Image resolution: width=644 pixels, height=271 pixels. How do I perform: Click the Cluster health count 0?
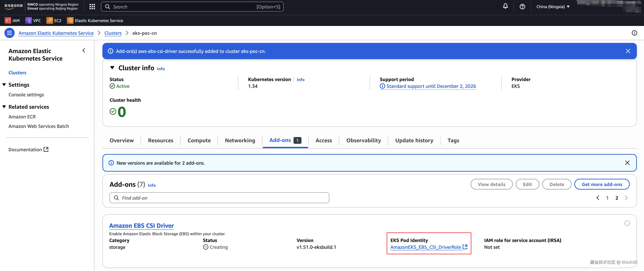click(x=122, y=111)
